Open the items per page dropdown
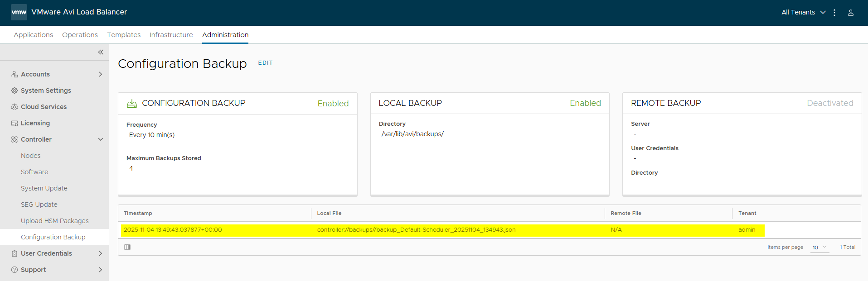This screenshot has width=868, height=281. coord(820,247)
